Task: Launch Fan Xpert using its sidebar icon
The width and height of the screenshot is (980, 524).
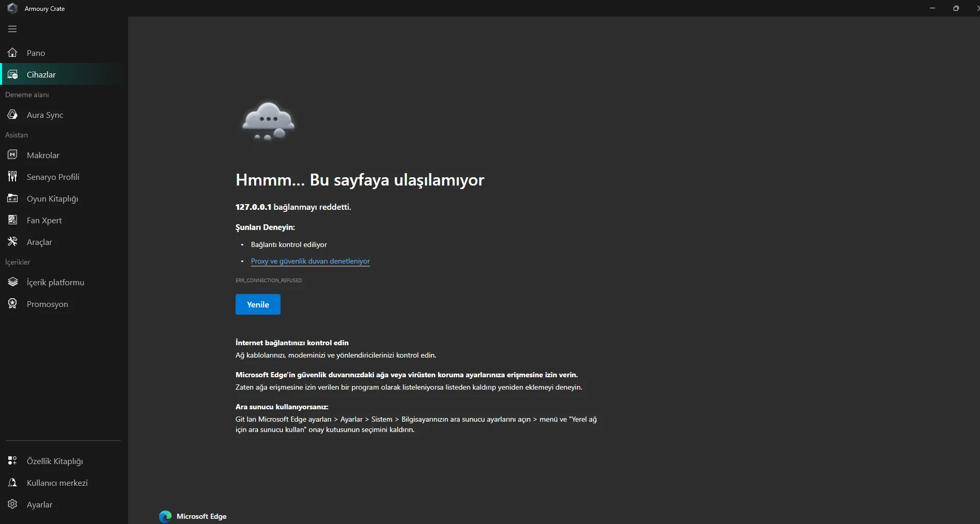Action: point(12,220)
